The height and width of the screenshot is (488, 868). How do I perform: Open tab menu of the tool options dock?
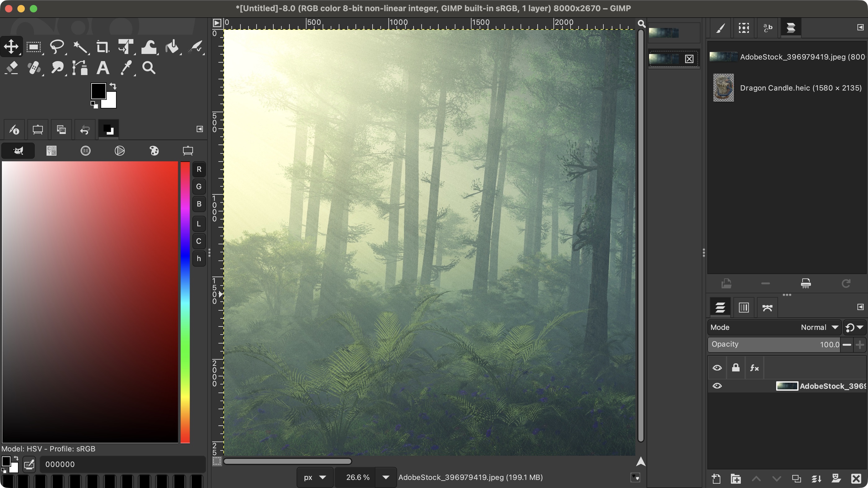click(199, 129)
